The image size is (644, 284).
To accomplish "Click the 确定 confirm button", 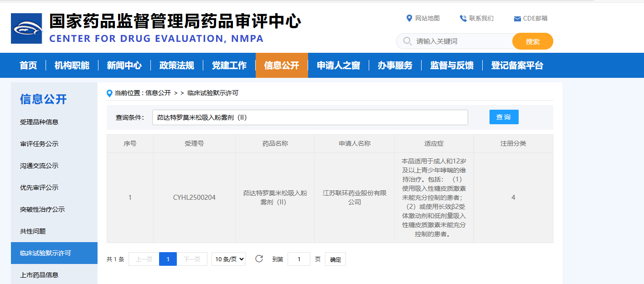I will [335, 259].
